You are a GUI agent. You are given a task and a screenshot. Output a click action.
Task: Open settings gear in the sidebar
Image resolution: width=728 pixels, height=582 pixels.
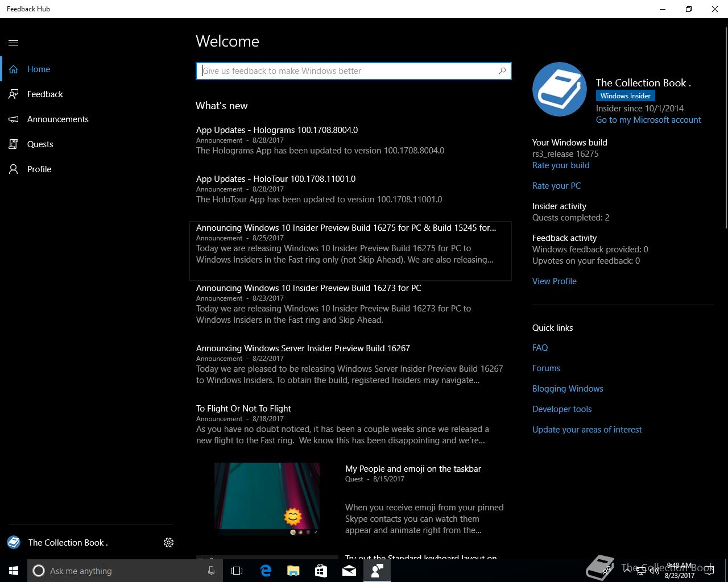tap(168, 542)
